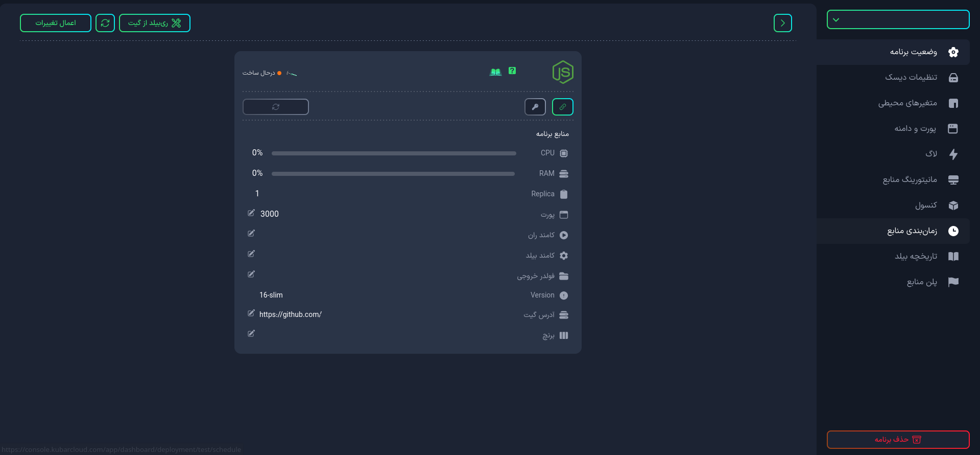Screen dimensions: 980x455
Task: Click the lightning bolt icon next to لاگ
Action: 953,154
